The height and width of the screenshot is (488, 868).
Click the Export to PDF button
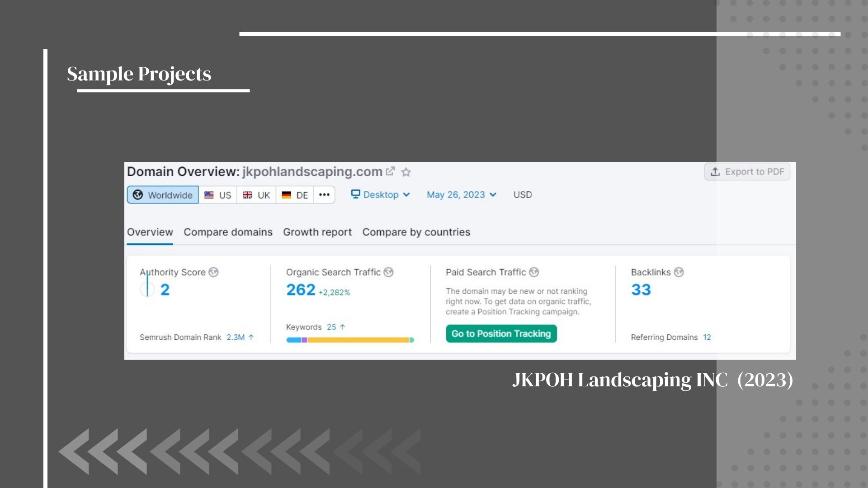(747, 172)
